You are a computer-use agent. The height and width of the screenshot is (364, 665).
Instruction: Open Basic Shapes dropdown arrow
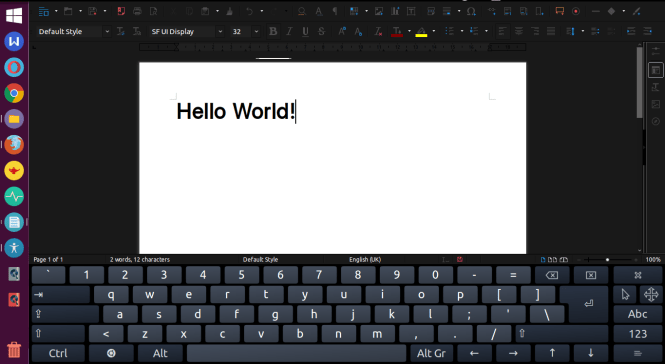(624, 11)
